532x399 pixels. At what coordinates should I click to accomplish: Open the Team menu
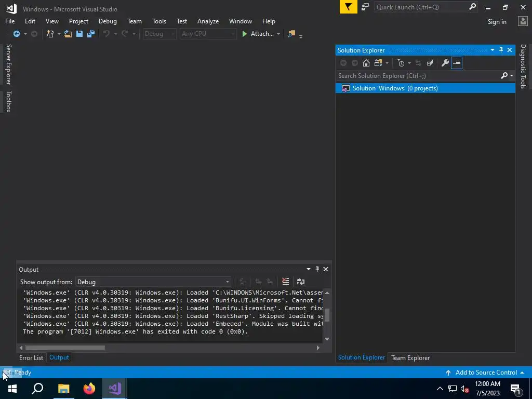coord(135,21)
